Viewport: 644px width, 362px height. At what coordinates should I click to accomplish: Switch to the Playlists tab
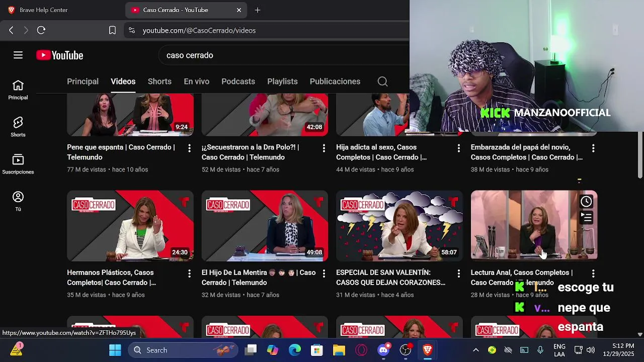tap(282, 81)
